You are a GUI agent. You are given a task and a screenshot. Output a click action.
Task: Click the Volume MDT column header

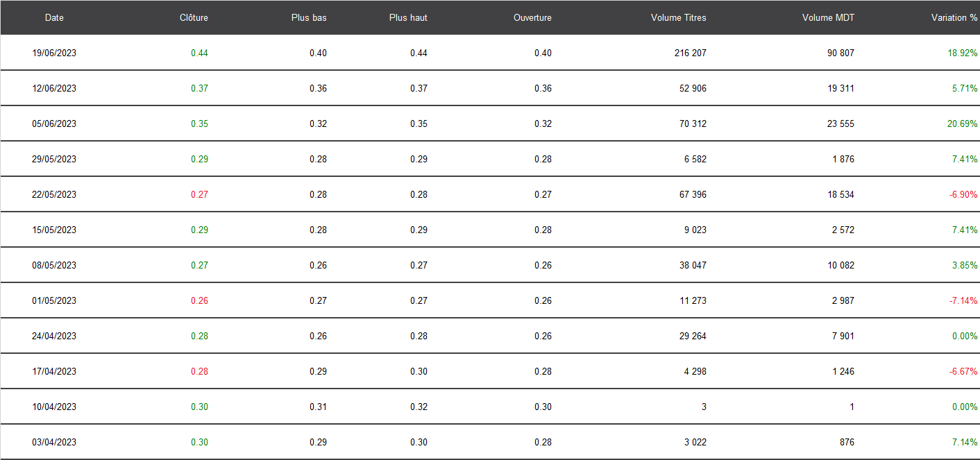tap(828, 17)
